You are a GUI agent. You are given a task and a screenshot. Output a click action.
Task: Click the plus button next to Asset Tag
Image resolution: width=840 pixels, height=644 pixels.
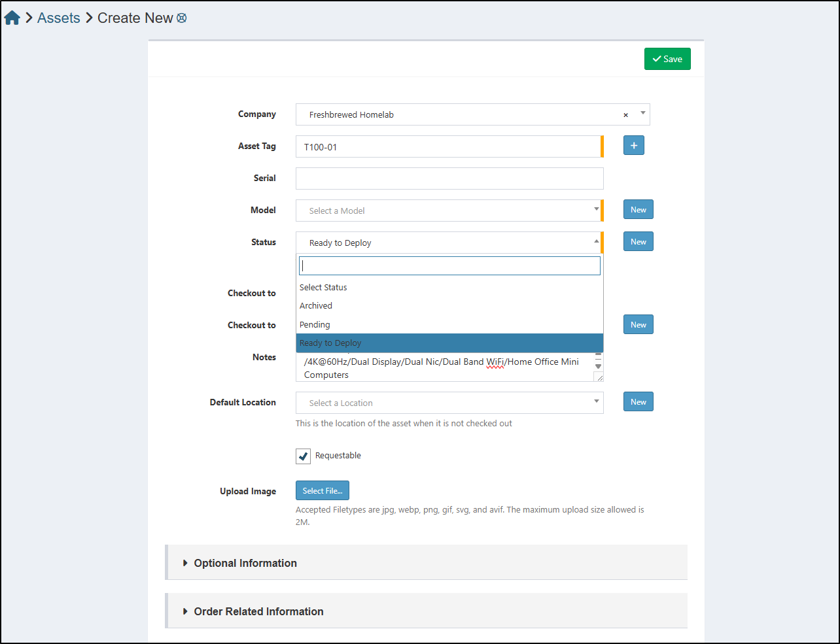pyautogui.click(x=633, y=145)
